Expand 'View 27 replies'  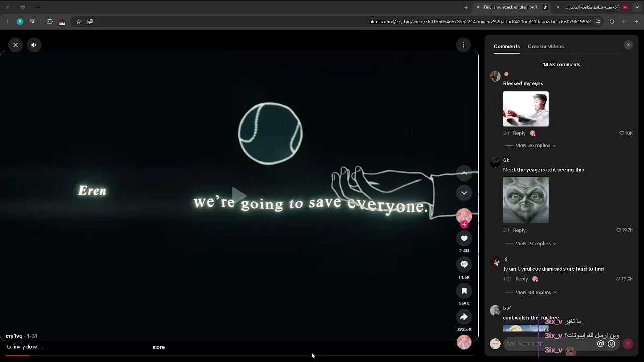[536, 243]
